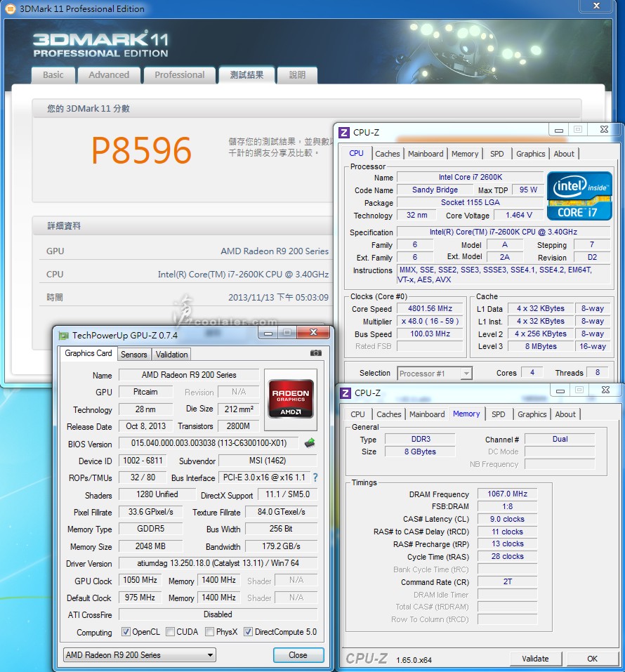Click the Radeon Graphics AMD logo

(291, 399)
